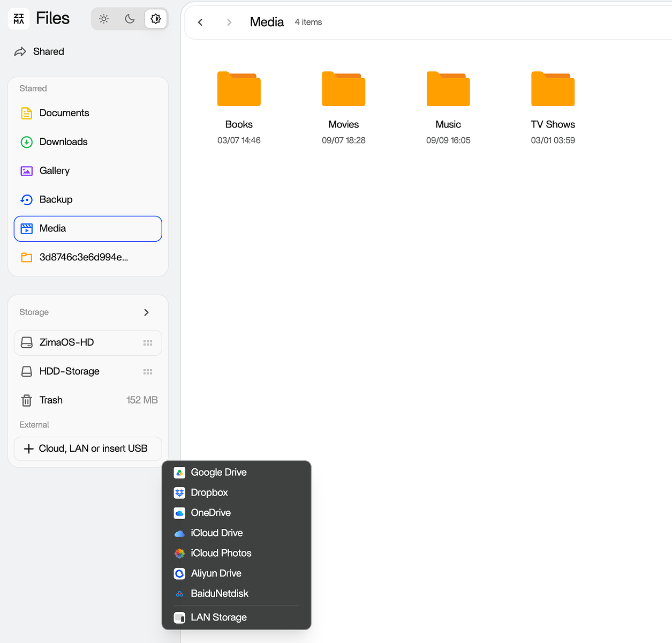Click the 4 items count label
Screen dimensions: 672x643
click(308, 22)
